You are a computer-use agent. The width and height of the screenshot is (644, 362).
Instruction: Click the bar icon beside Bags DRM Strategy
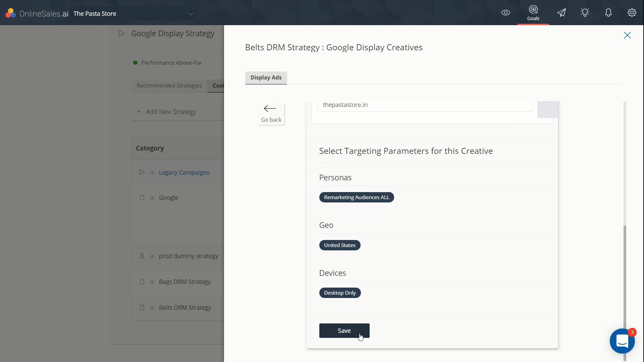coord(152,282)
